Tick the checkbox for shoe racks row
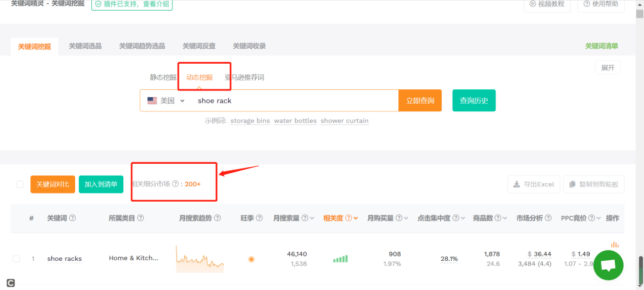This screenshot has width=644, height=290. click(x=16, y=259)
